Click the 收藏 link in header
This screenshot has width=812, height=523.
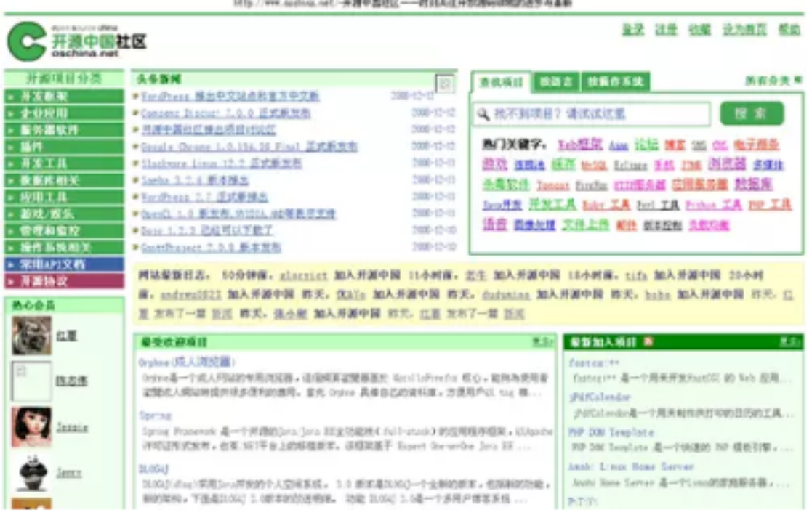(699, 30)
